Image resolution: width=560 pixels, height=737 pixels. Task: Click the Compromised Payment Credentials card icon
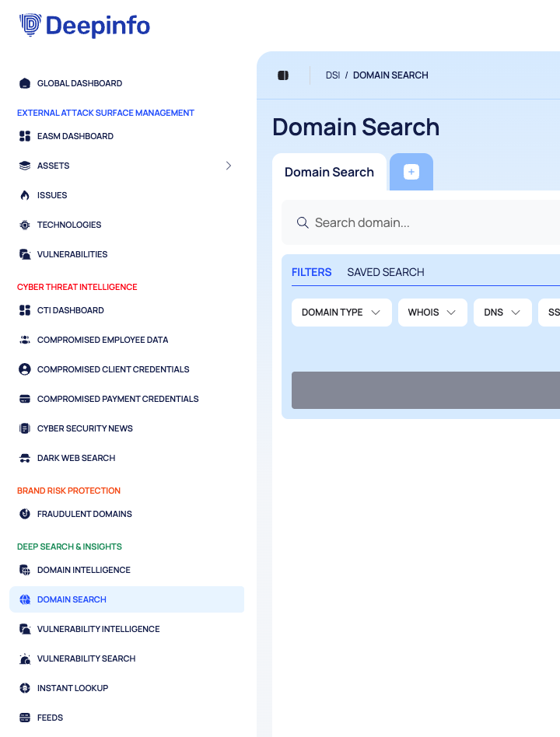25,399
